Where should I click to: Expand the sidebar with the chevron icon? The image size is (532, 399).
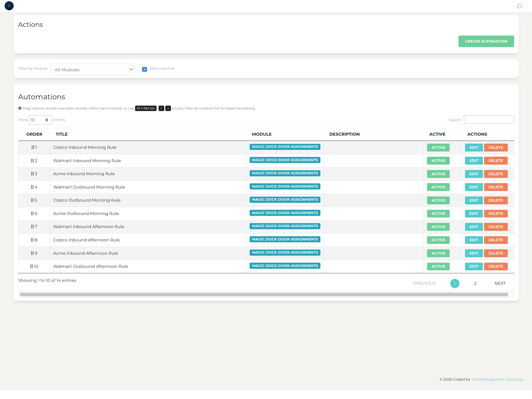click(9, 6)
